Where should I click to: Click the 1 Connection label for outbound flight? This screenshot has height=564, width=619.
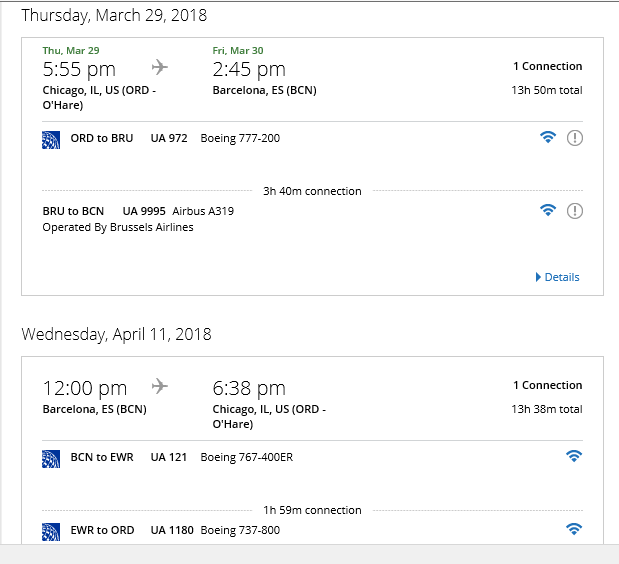548,66
